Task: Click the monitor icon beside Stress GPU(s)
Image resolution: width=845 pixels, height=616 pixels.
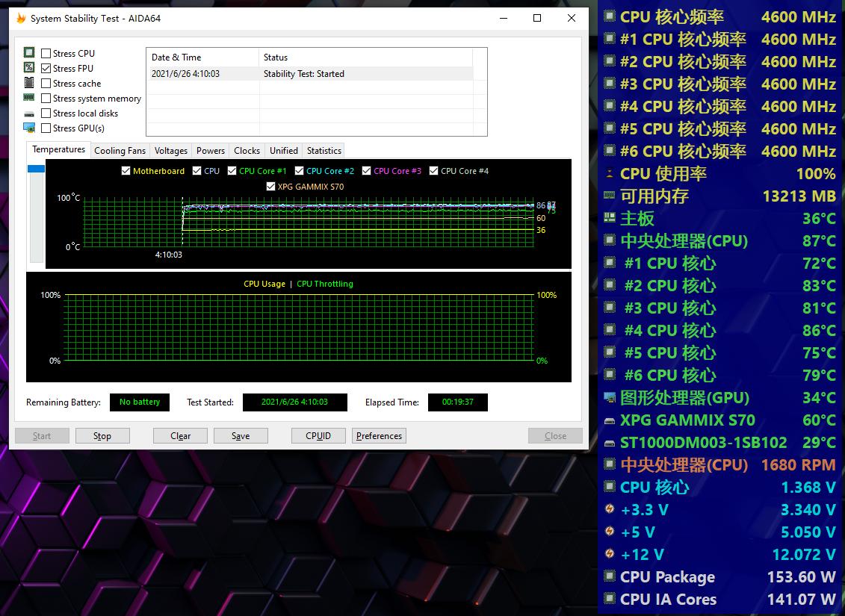Action: tap(29, 128)
